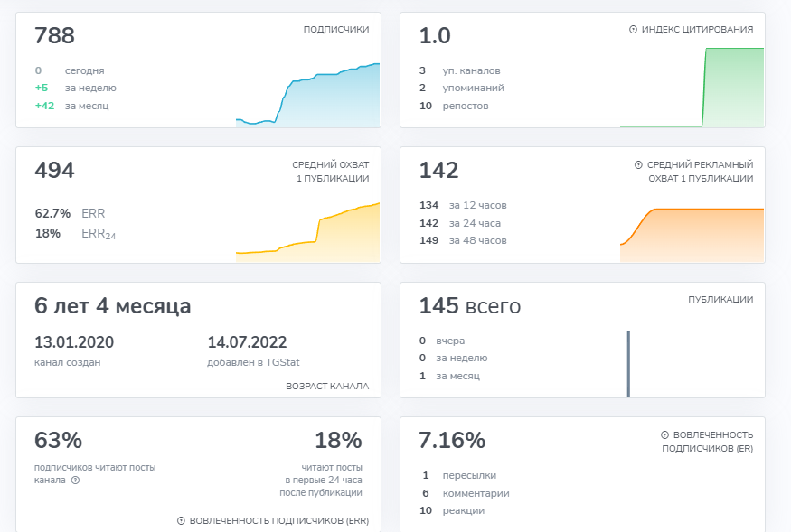
Task: Click the '2 упоминаний' row
Action: coord(462,88)
